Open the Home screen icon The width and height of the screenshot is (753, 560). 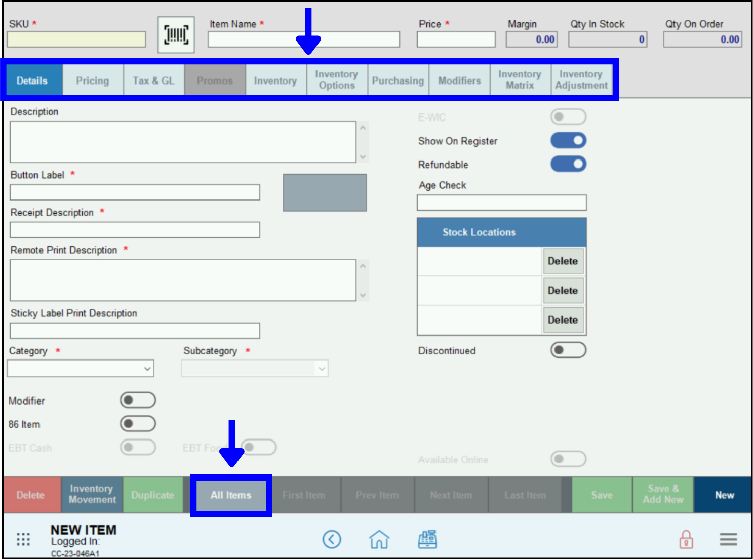(379, 539)
